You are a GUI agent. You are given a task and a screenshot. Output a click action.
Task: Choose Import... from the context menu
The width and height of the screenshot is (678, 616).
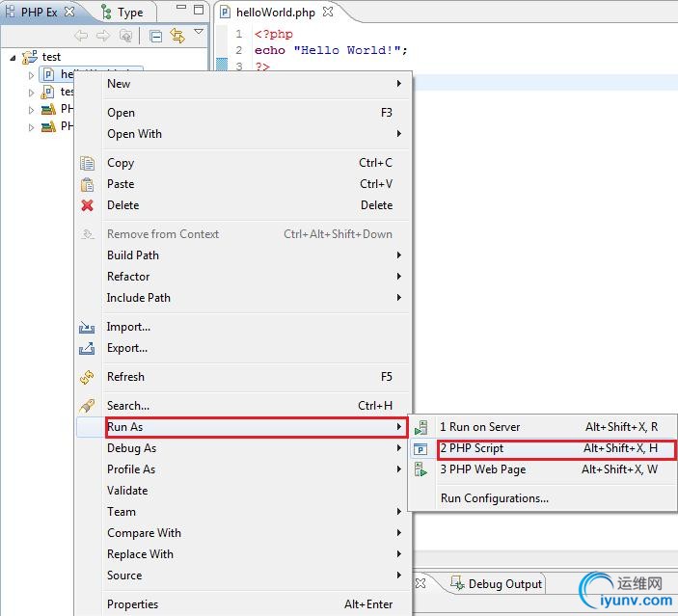tap(256, 327)
